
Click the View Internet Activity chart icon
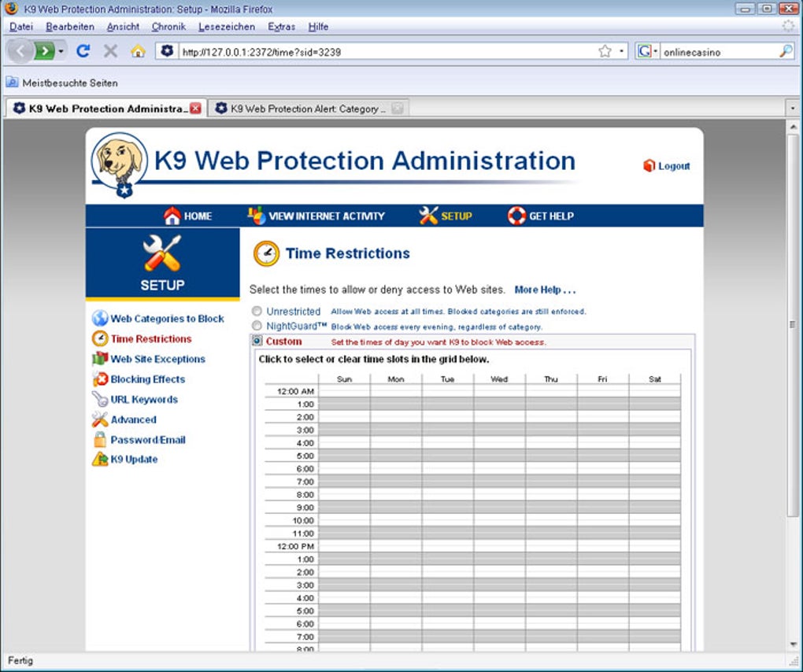point(257,216)
